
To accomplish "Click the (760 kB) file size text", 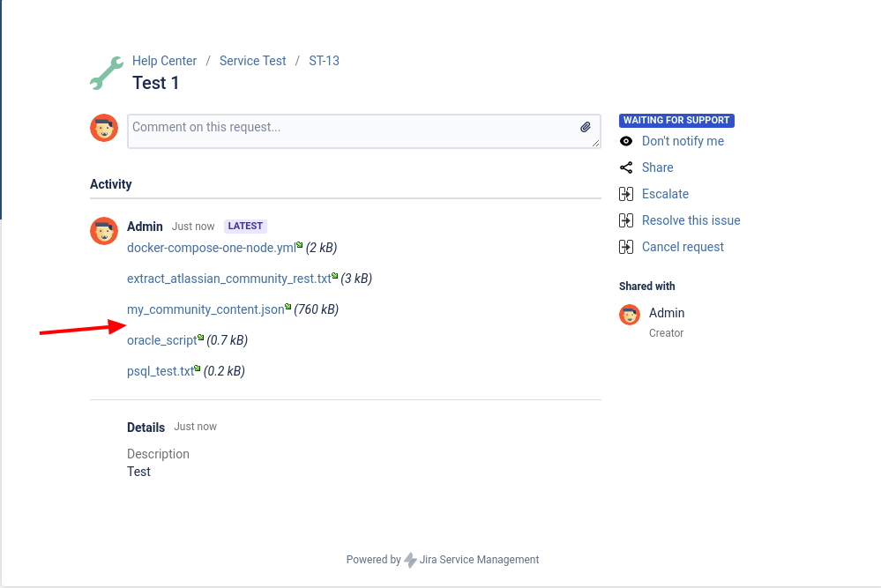I will (x=316, y=309).
